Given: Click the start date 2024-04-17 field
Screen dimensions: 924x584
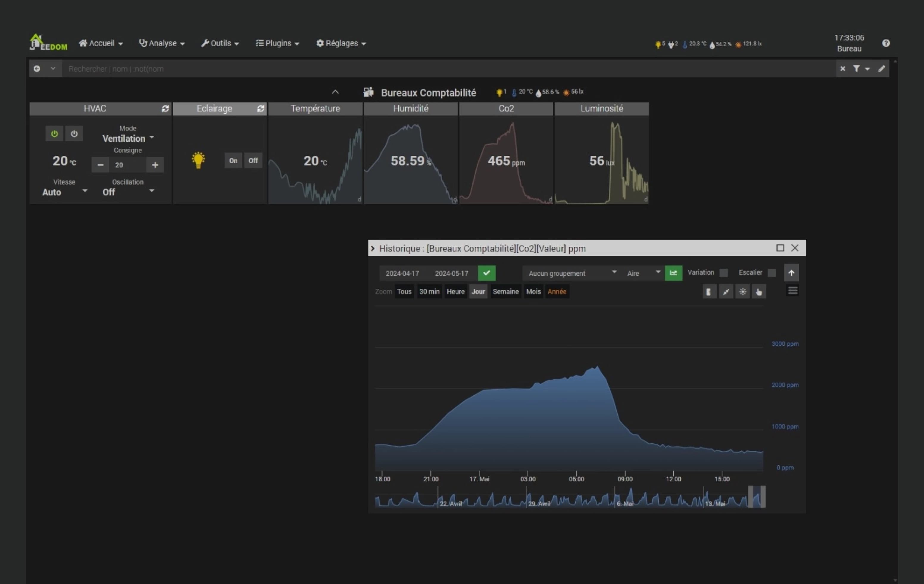Looking at the screenshot, I should (402, 273).
